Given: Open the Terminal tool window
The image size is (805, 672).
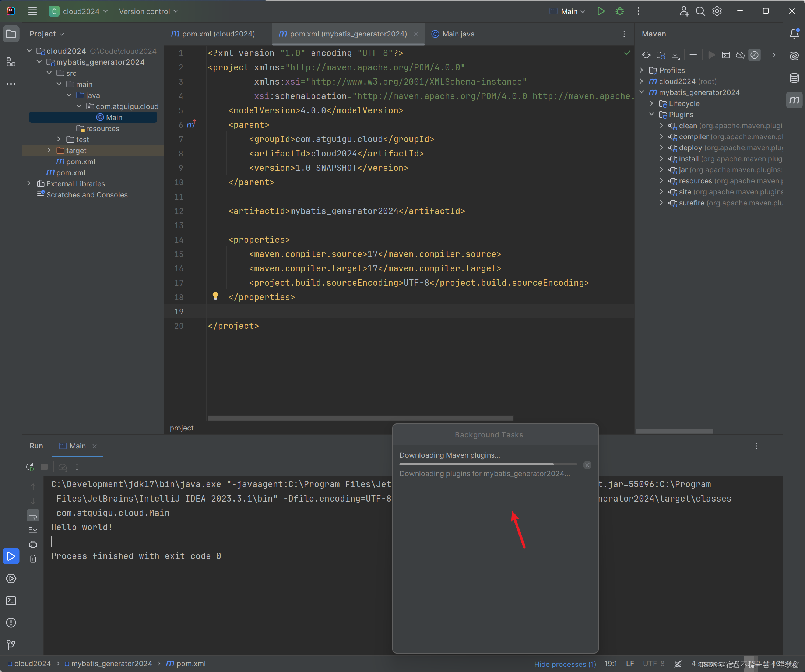Looking at the screenshot, I should (x=11, y=601).
